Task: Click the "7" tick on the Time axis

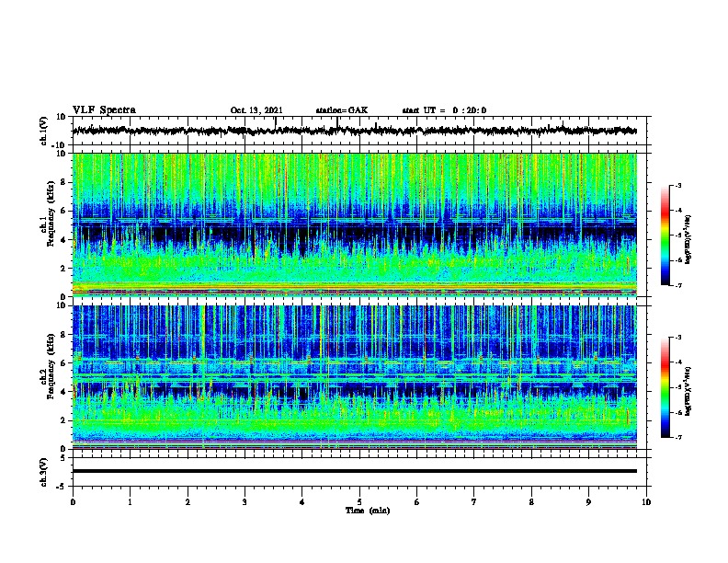Action: pyautogui.click(x=474, y=502)
